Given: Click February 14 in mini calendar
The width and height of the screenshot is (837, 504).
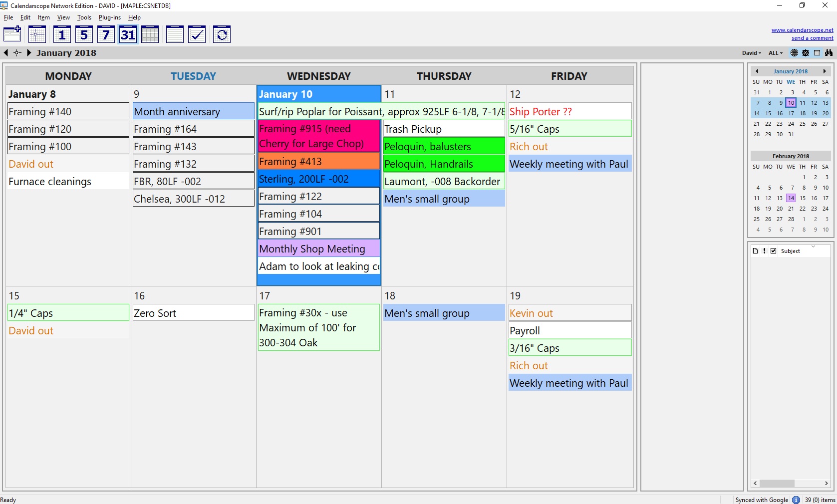Looking at the screenshot, I should click(x=791, y=198).
